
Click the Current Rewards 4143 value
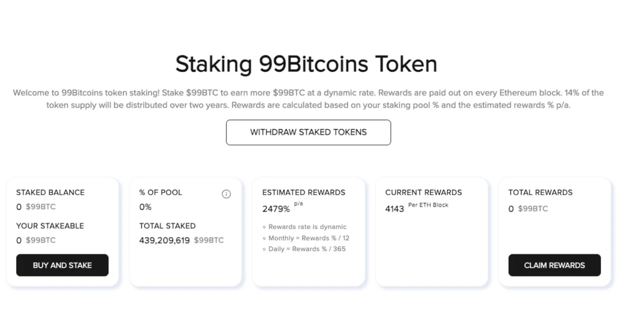pyautogui.click(x=394, y=209)
